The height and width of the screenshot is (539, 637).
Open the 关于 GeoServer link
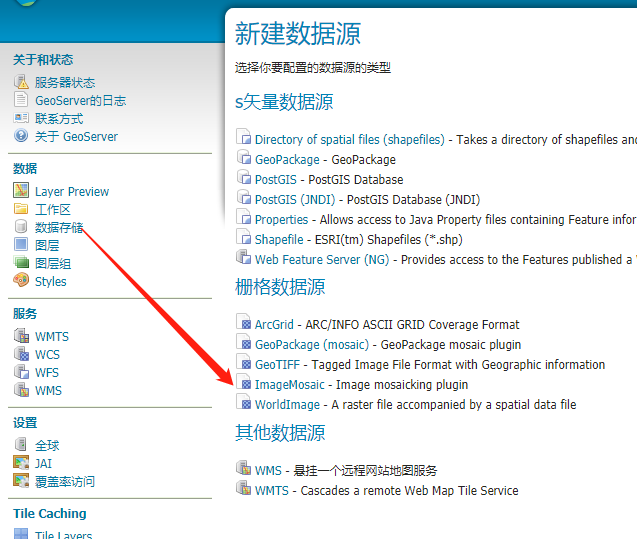(x=76, y=136)
